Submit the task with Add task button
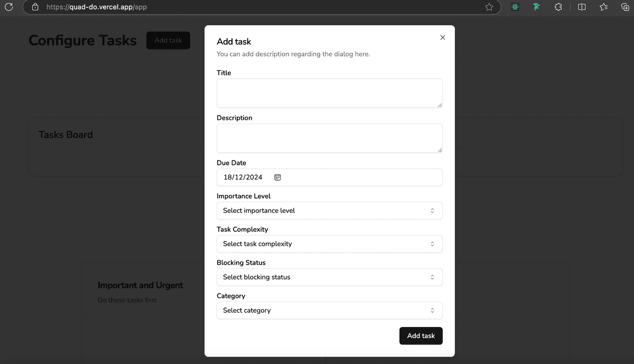 [x=421, y=335]
